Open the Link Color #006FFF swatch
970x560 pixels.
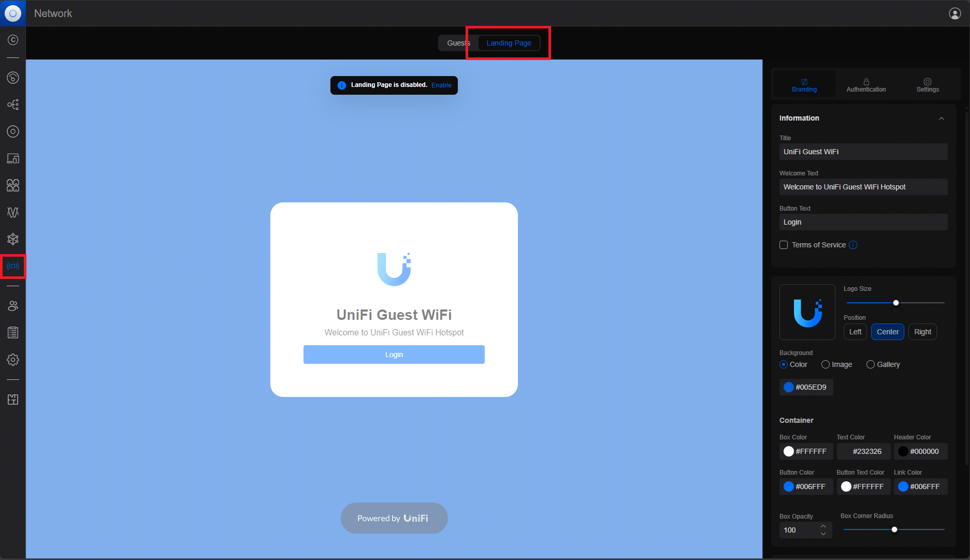pyautogui.click(x=921, y=487)
